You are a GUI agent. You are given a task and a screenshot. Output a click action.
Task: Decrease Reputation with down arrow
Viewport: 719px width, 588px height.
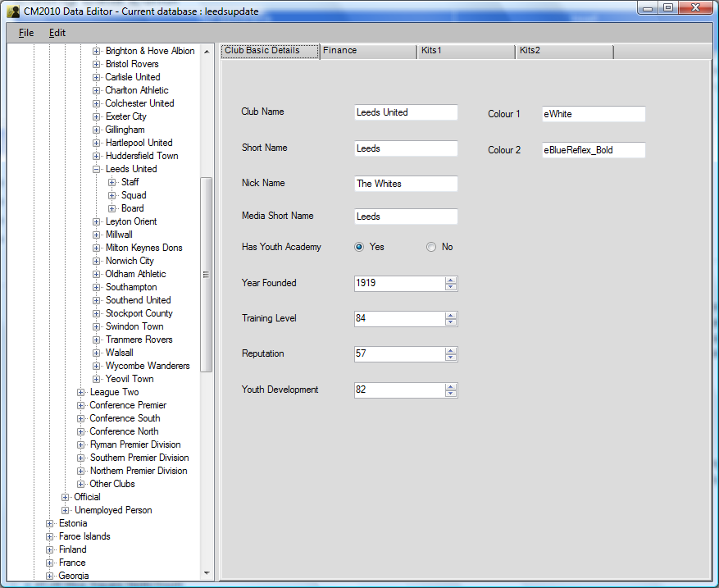pyautogui.click(x=451, y=358)
